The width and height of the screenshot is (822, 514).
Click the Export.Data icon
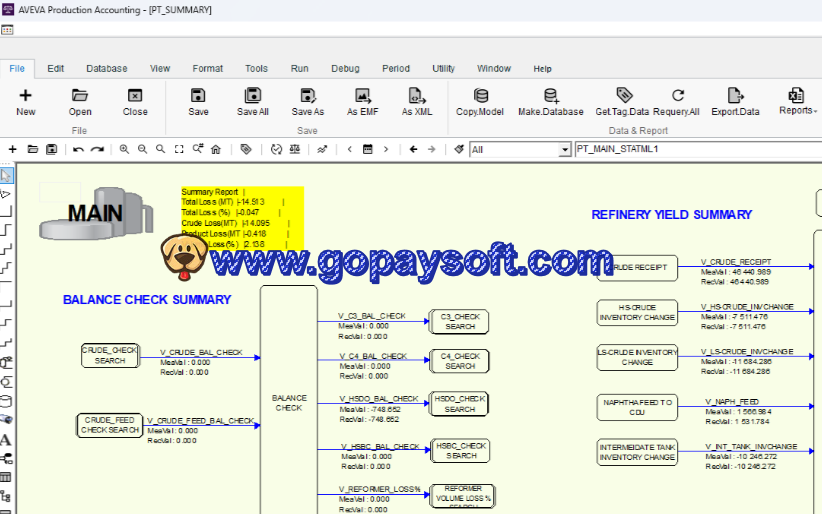coord(735,96)
